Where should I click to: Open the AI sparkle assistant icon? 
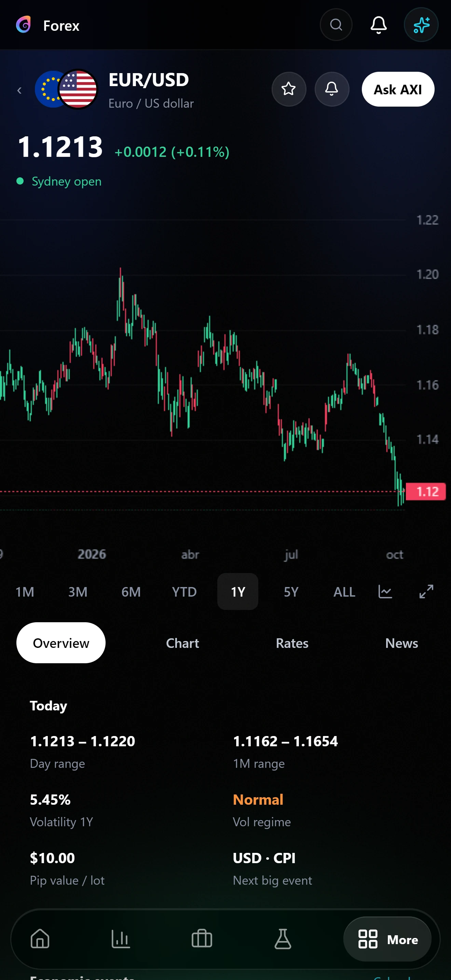click(x=421, y=25)
